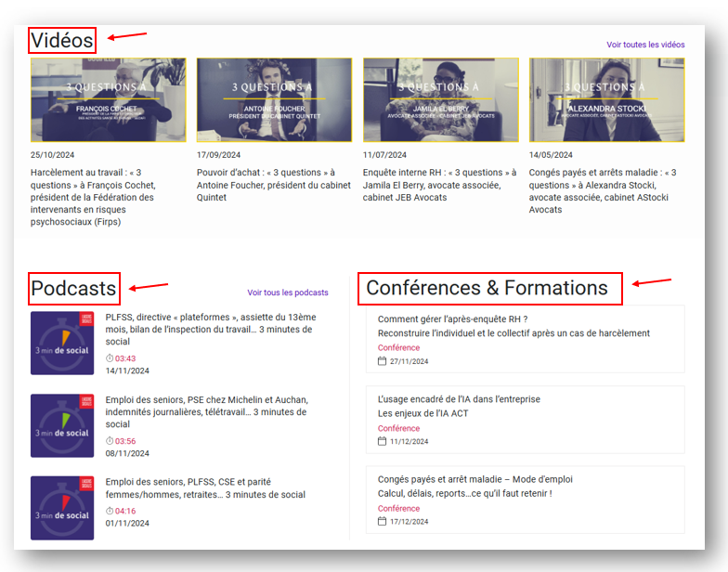
Task: Click podcast cover dated 08/11/2024
Action: [x=62, y=425]
